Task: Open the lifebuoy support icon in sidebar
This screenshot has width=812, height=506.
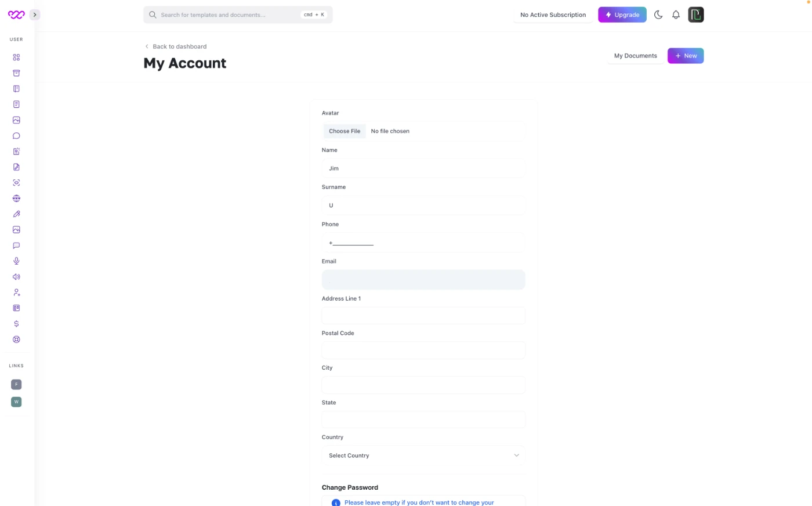Action: tap(16, 339)
